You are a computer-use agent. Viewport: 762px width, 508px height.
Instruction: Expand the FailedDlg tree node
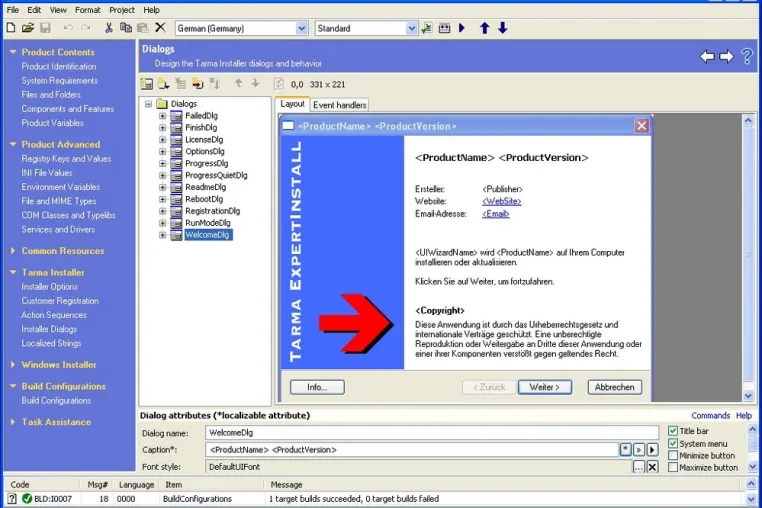[x=163, y=116]
